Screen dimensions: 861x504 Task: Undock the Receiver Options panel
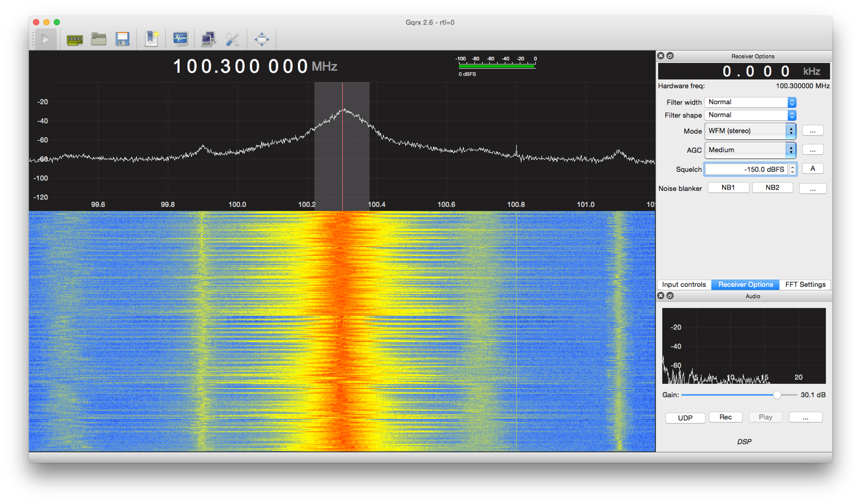point(670,56)
